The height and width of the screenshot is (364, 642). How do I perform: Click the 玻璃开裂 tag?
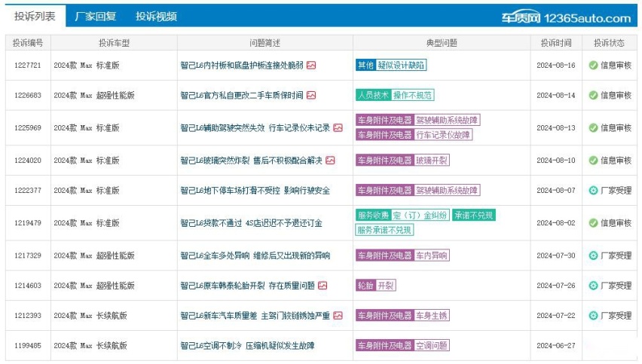click(432, 160)
